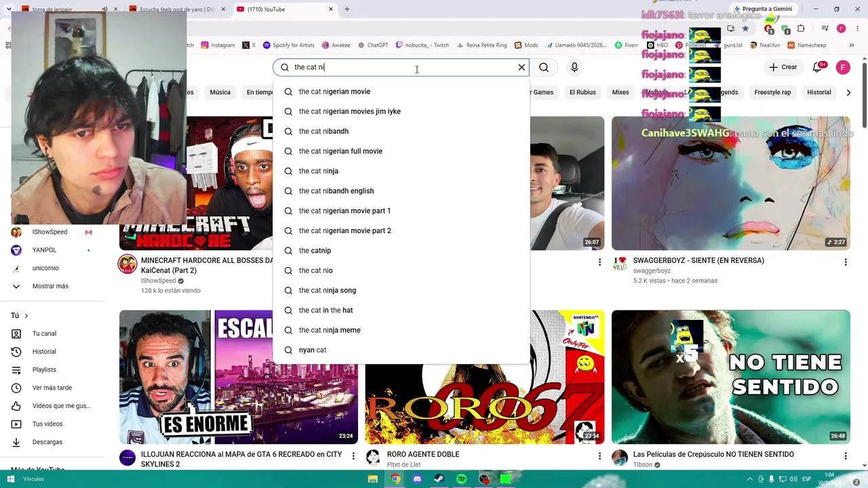Select suggestion 'the cat ninja'

[x=401, y=171]
